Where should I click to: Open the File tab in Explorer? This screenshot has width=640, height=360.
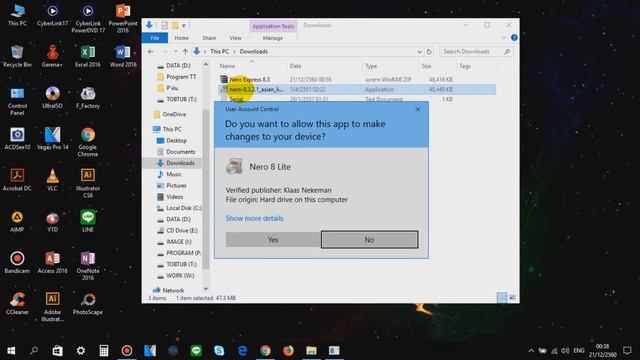click(155, 38)
